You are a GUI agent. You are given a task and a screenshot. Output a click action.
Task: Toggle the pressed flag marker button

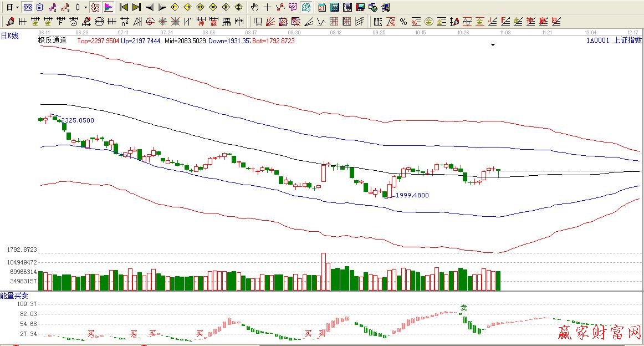[x=109, y=7]
